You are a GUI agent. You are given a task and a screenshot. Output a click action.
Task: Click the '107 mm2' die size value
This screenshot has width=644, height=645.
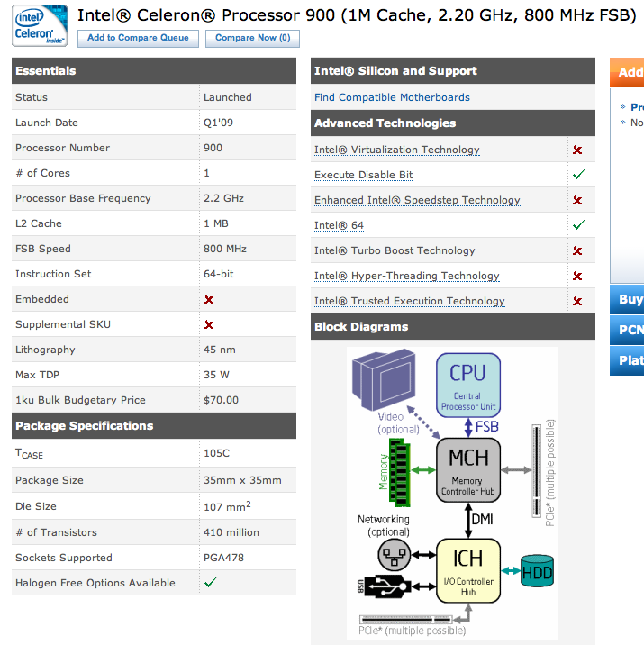tap(227, 506)
